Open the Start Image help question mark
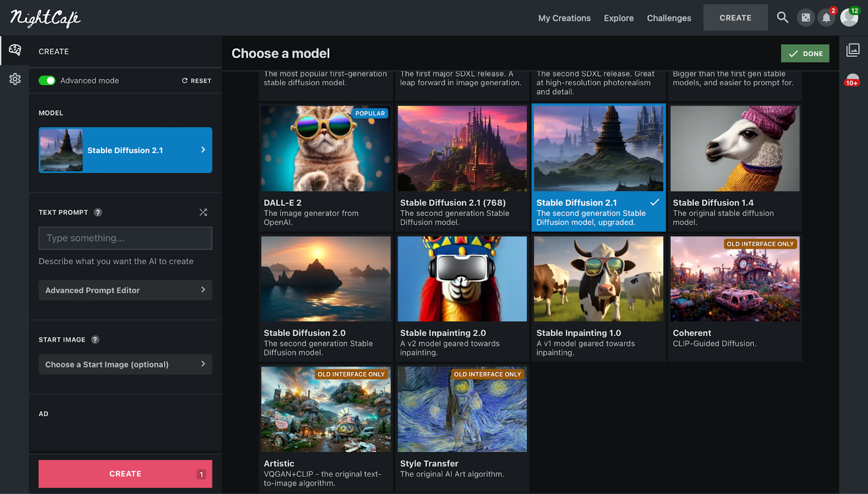868x494 pixels. 95,339
